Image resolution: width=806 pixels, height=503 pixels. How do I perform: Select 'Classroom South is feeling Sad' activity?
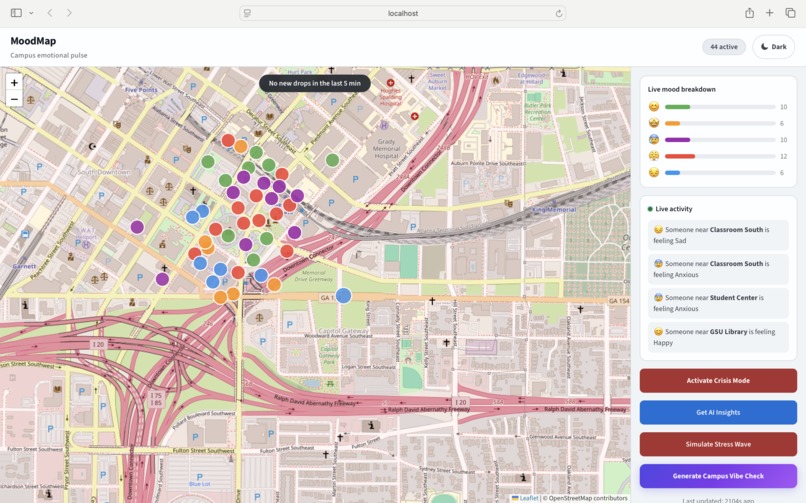[x=718, y=235]
